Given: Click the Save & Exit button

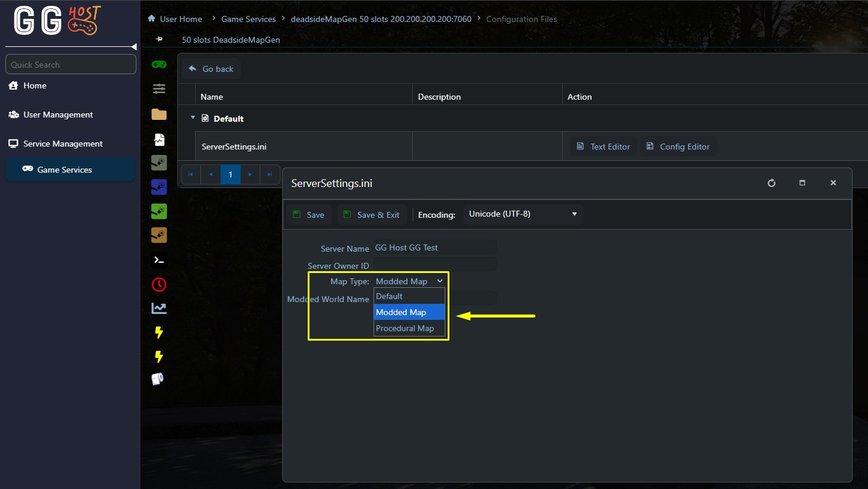Looking at the screenshot, I should click(372, 215).
